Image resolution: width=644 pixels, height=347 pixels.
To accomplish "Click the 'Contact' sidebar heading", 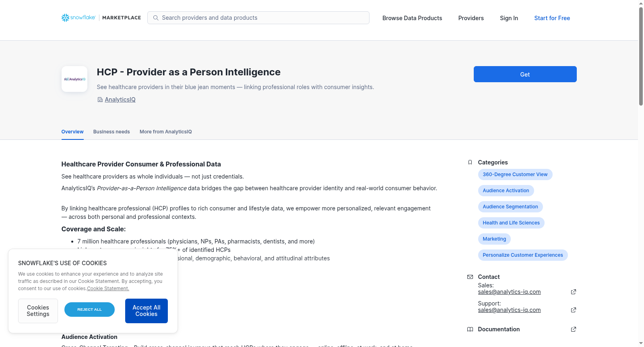I will (489, 277).
